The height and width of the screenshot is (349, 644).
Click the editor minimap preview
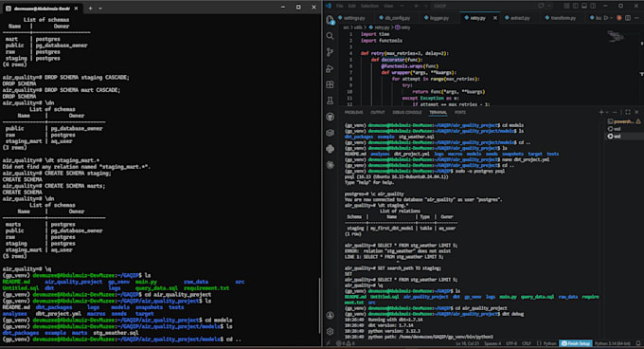pyautogui.click(x=617, y=37)
